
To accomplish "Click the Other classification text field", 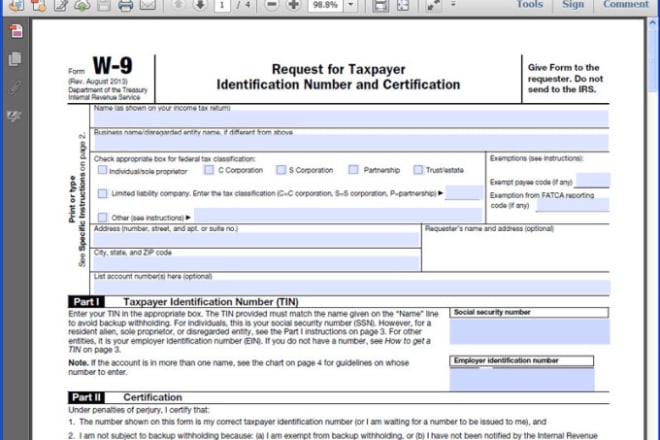I will [338, 216].
